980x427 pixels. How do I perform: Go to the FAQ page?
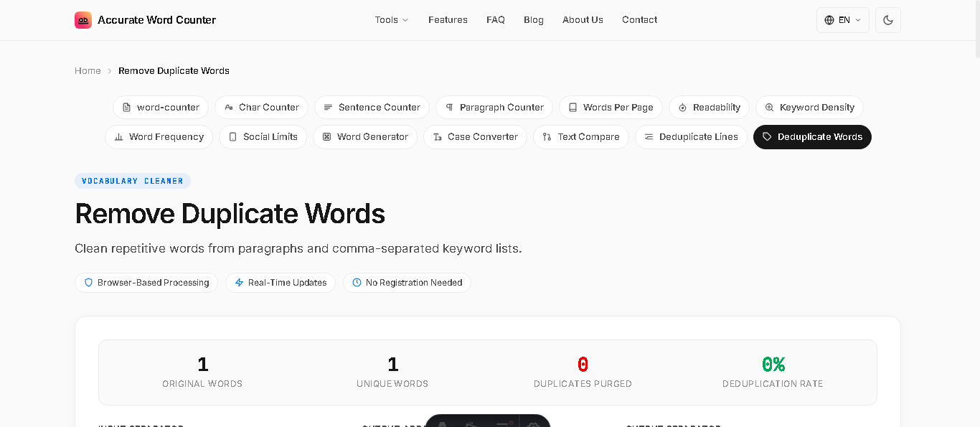point(496,20)
